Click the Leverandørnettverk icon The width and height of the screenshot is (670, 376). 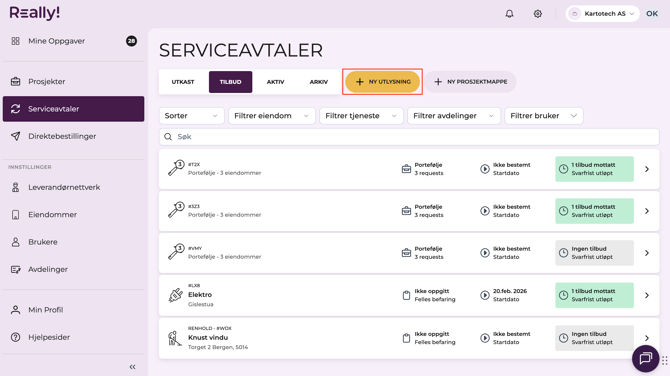15,187
